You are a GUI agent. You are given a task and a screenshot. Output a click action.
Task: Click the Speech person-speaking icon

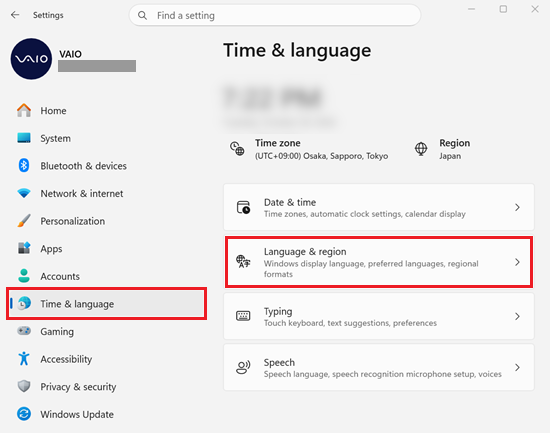point(243,367)
